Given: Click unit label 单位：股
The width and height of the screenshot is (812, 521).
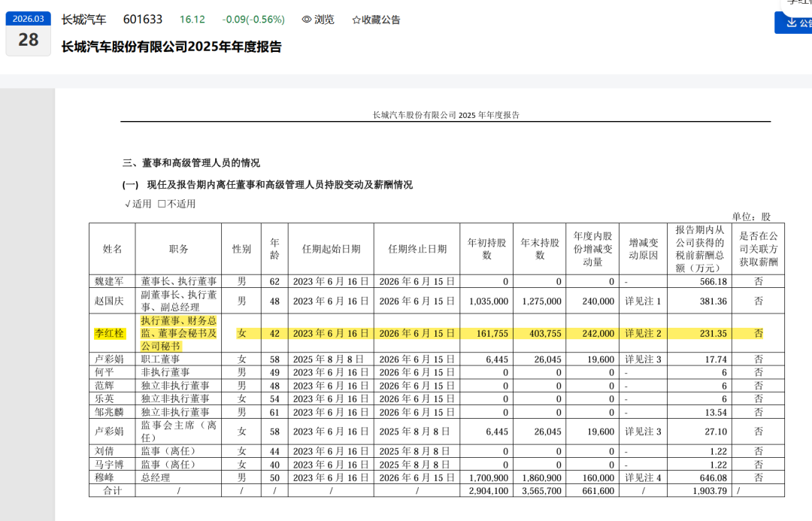Looking at the screenshot, I should pos(751,217).
